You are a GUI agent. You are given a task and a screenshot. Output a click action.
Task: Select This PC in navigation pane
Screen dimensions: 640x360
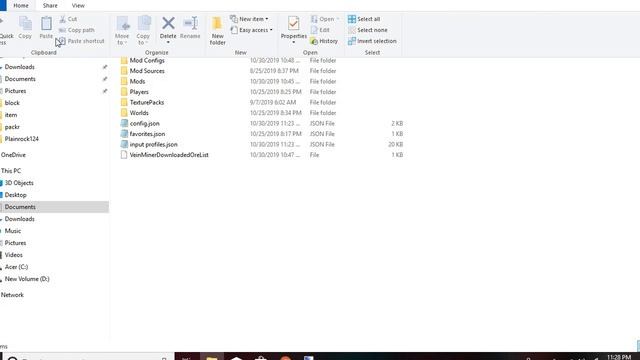coord(11,171)
